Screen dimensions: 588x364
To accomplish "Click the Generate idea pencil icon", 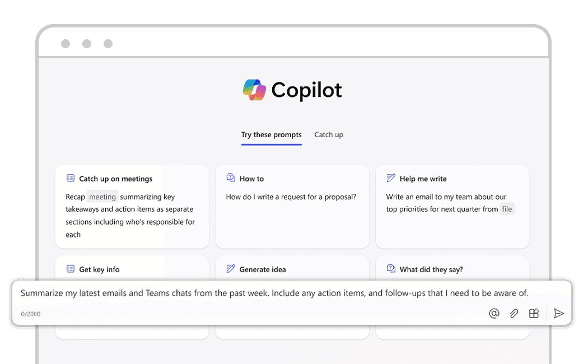I will click(x=231, y=269).
